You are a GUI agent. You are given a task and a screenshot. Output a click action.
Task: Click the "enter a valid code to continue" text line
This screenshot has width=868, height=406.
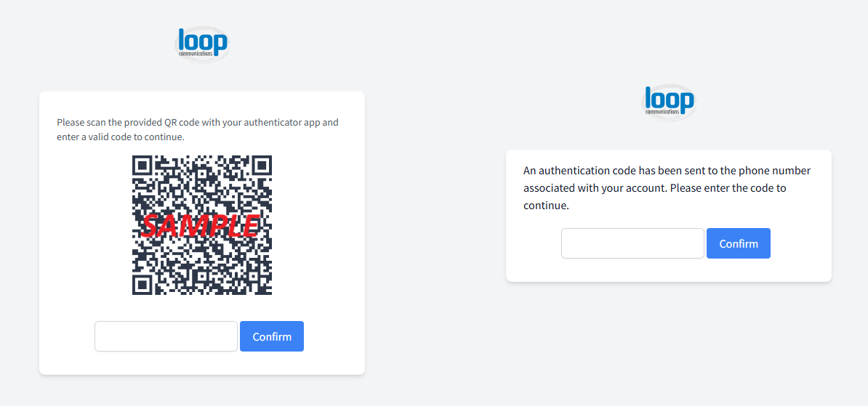click(121, 137)
